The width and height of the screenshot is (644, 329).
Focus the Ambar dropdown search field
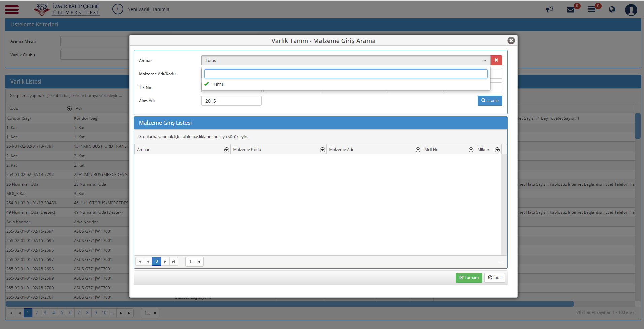[346, 74]
